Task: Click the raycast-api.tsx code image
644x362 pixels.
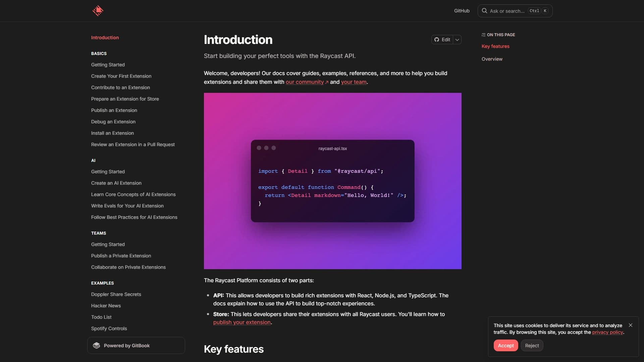Action: 333,181
